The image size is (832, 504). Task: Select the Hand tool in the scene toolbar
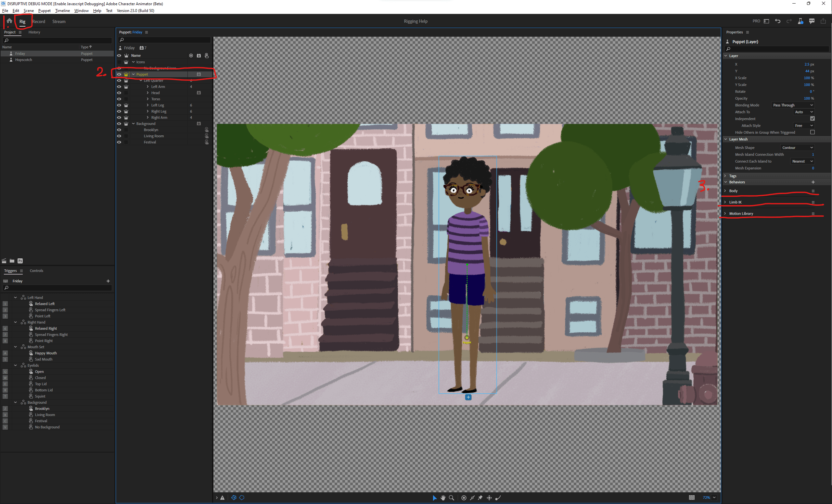pos(443,498)
